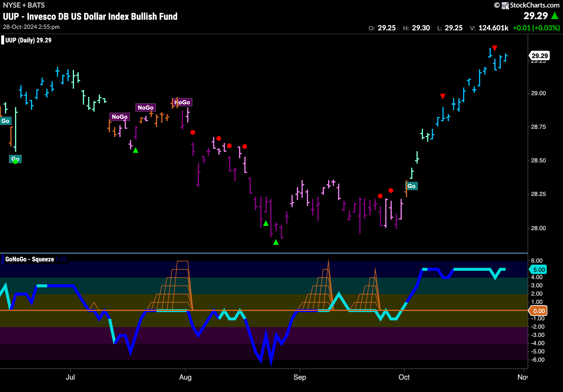Click the 6.00 oscillator axis label
The height and width of the screenshot is (392, 563).
[537, 261]
